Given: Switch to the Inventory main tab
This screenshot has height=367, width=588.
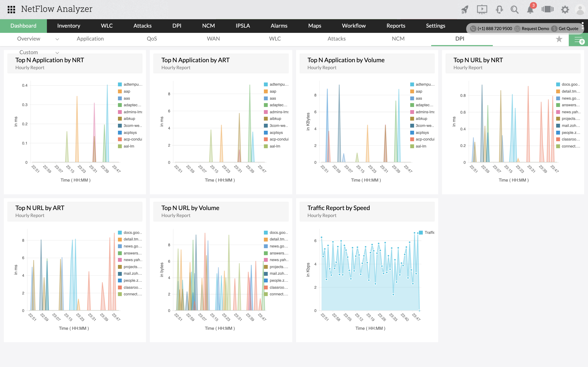Looking at the screenshot, I should tap(69, 26).
